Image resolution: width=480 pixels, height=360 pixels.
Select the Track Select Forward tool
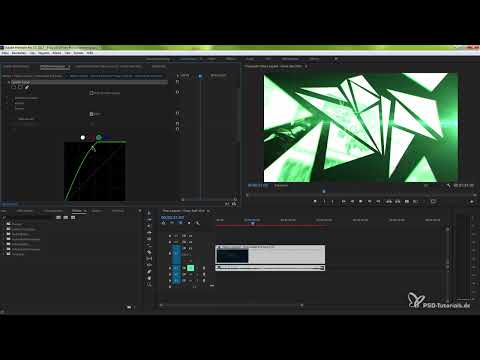149,219
